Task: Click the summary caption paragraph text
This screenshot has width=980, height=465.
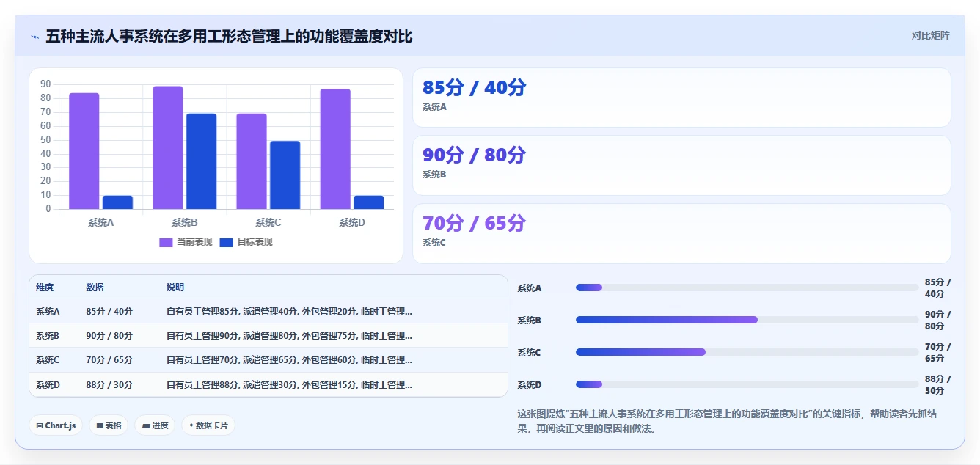Action: [727, 421]
